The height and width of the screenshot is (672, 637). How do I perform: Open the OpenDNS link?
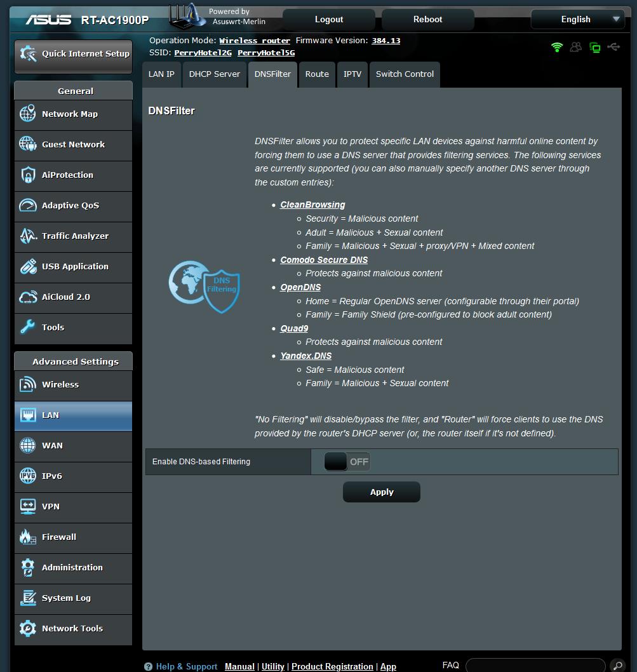click(x=300, y=287)
